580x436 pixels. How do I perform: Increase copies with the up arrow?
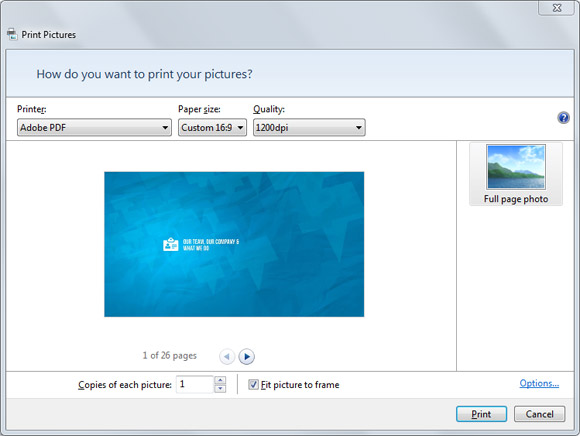click(220, 380)
